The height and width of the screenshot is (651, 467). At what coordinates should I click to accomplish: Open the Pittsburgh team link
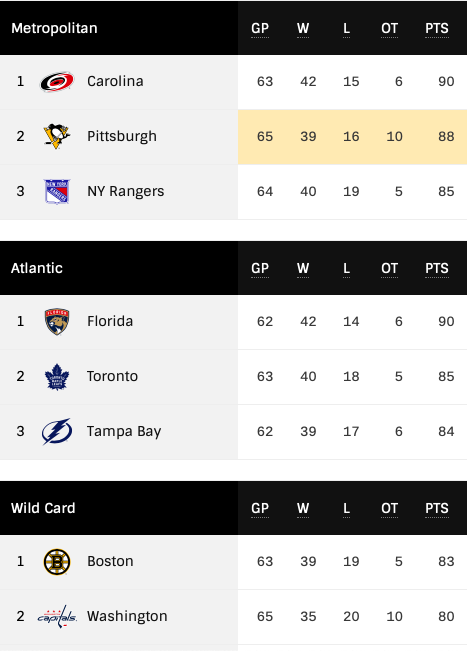pyautogui.click(x=122, y=137)
